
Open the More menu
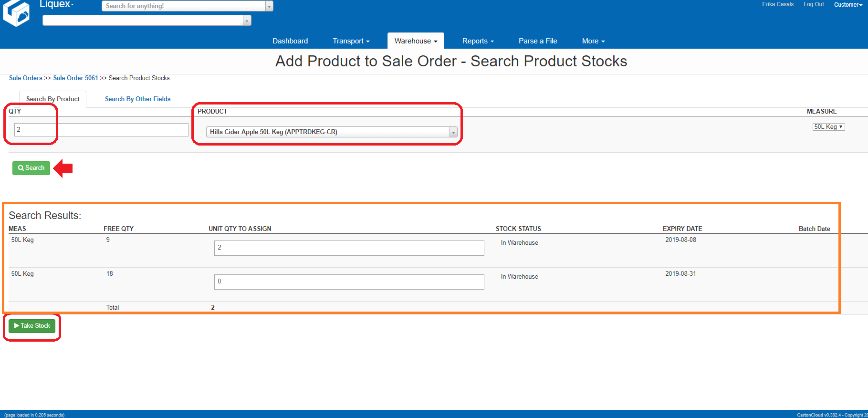593,41
